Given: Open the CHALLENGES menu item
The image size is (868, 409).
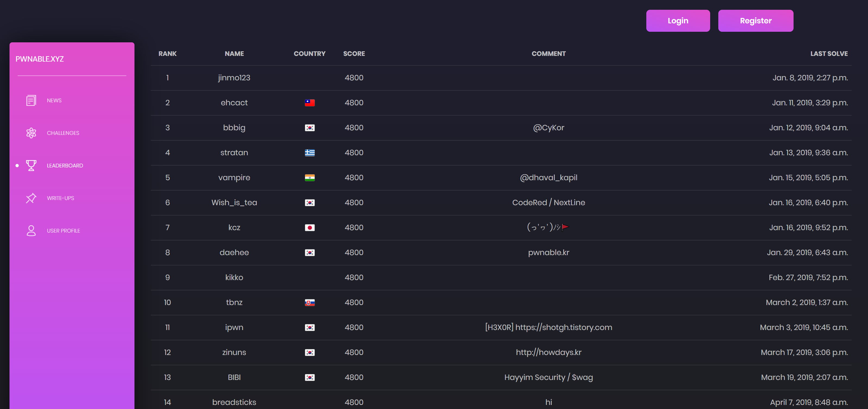Looking at the screenshot, I should pos(63,133).
